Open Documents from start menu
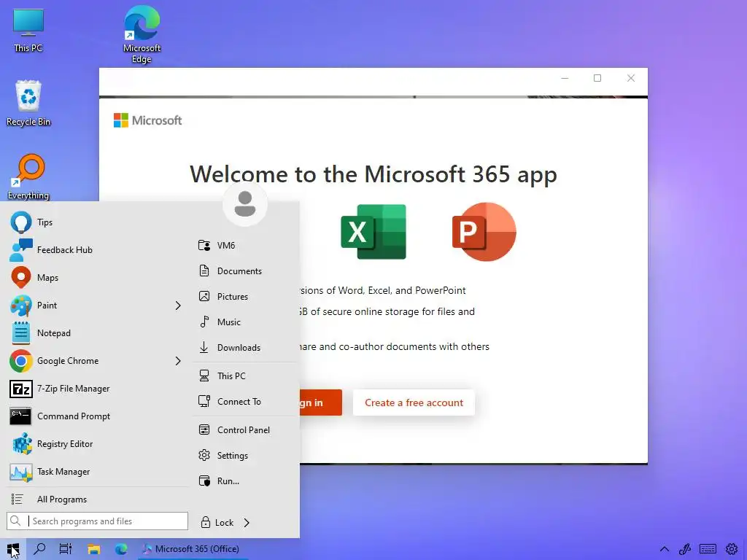747x560 pixels. point(245,271)
